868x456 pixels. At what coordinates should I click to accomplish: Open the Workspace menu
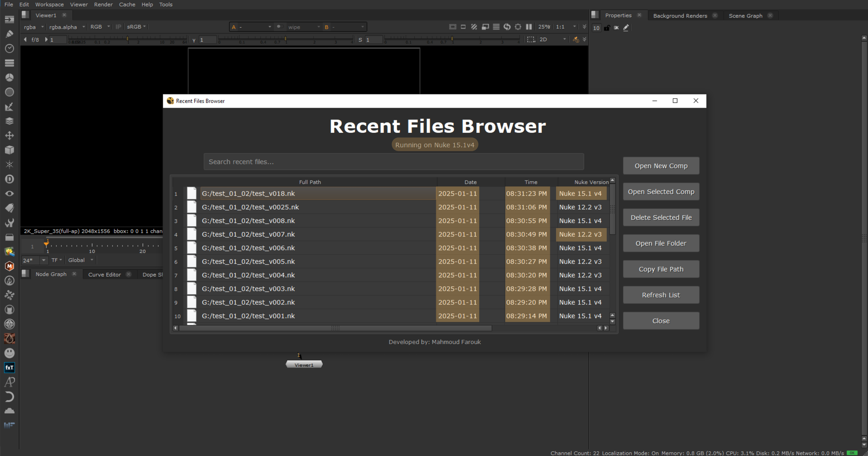49,5
